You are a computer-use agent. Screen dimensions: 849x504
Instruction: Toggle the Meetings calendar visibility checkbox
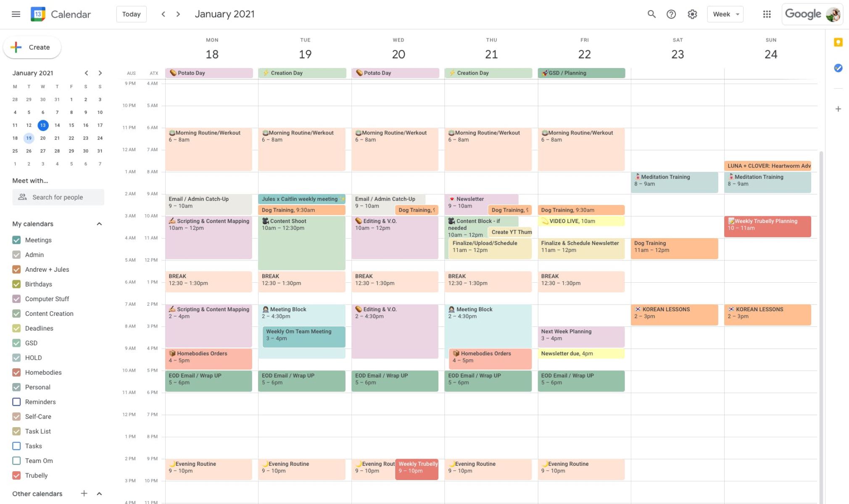(x=16, y=239)
